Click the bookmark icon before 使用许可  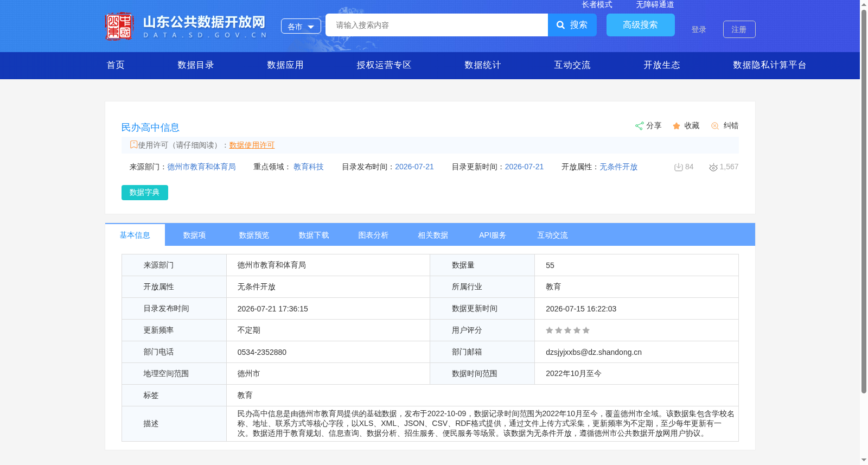(x=133, y=144)
